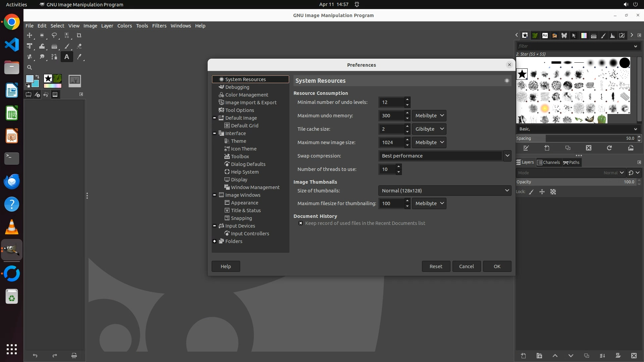The width and height of the screenshot is (644, 362).
Task: Click the OK button
Action: (497, 266)
